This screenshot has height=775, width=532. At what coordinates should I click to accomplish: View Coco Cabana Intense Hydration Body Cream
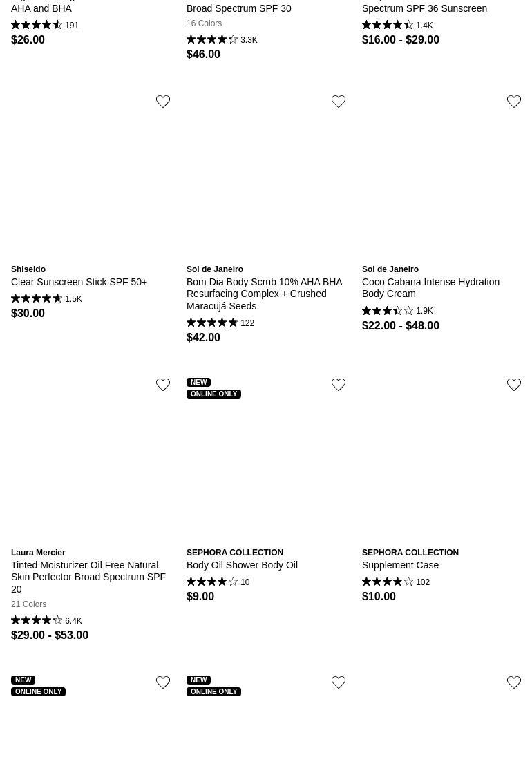[430, 287]
